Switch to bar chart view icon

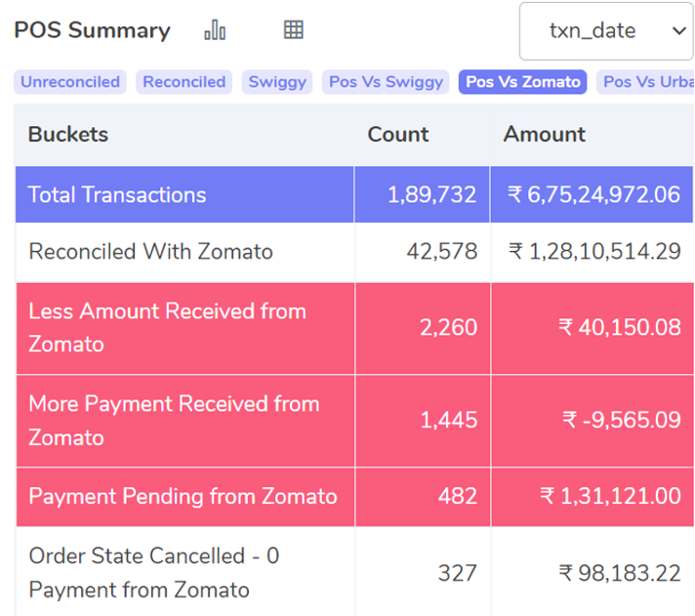[215, 30]
